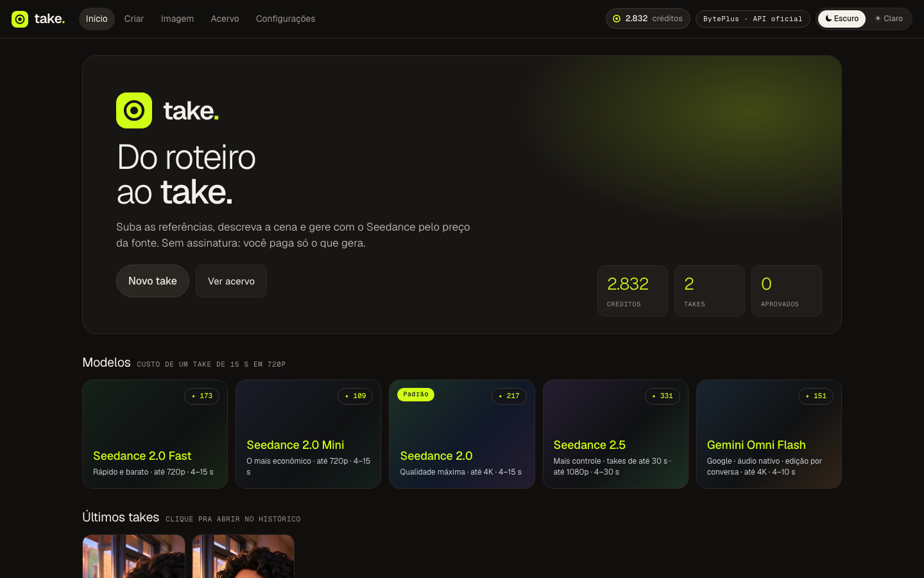Click the 109 cost badge
Image resolution: width=924 pixels, height=578 pixels.
tap(355, 396)
